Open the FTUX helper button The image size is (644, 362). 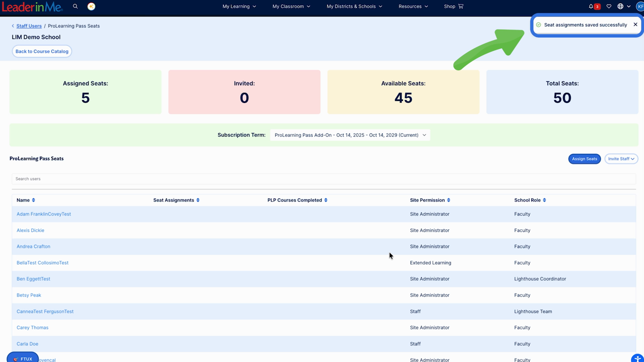(x=23, y=357)
